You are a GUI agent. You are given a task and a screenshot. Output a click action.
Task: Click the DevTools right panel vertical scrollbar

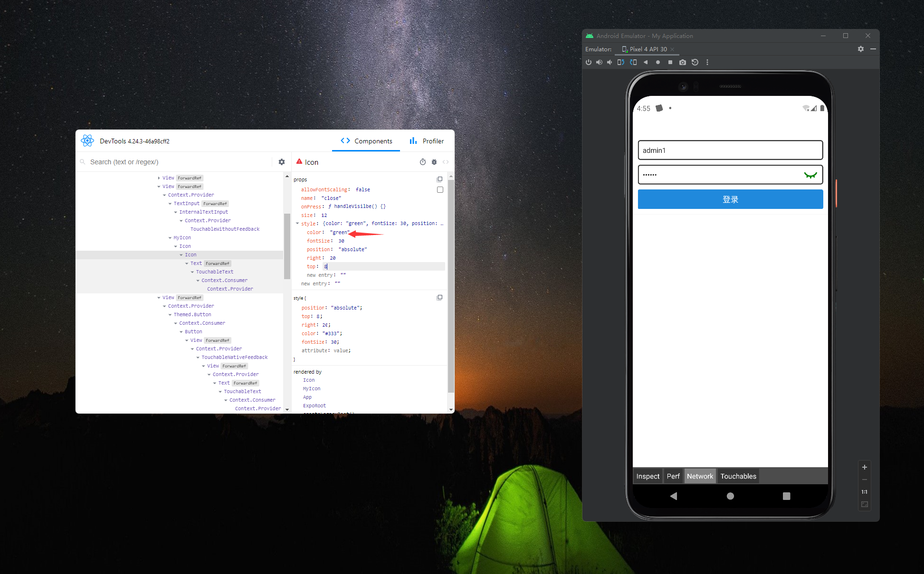coord(451,285)
